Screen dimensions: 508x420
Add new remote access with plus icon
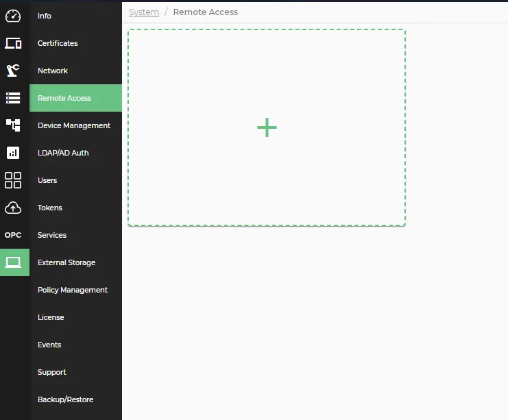[267, 127]
